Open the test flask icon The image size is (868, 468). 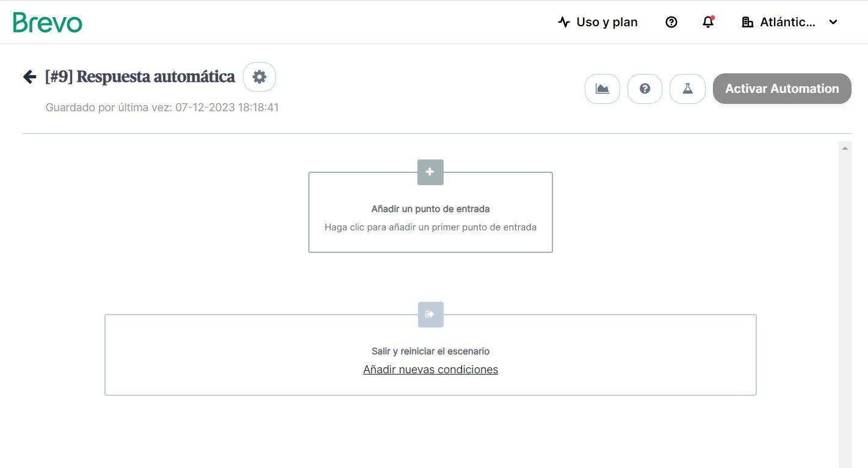687,89
